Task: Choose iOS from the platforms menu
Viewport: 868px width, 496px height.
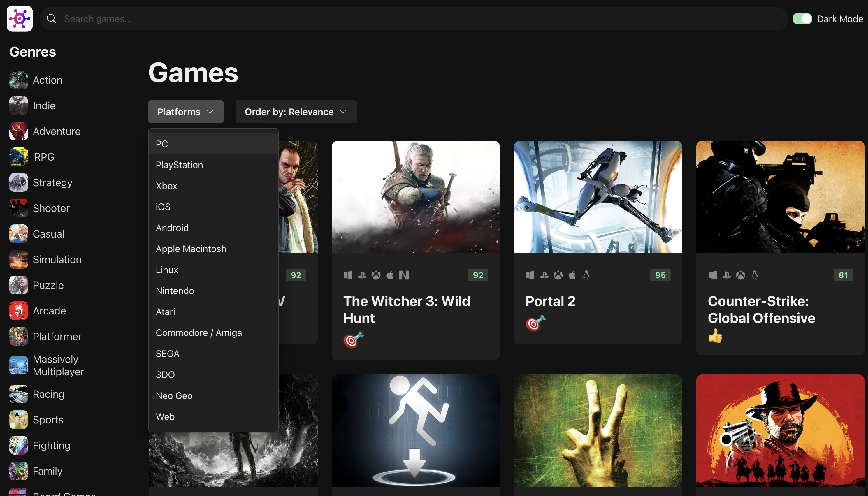Action: coord(213,207)
